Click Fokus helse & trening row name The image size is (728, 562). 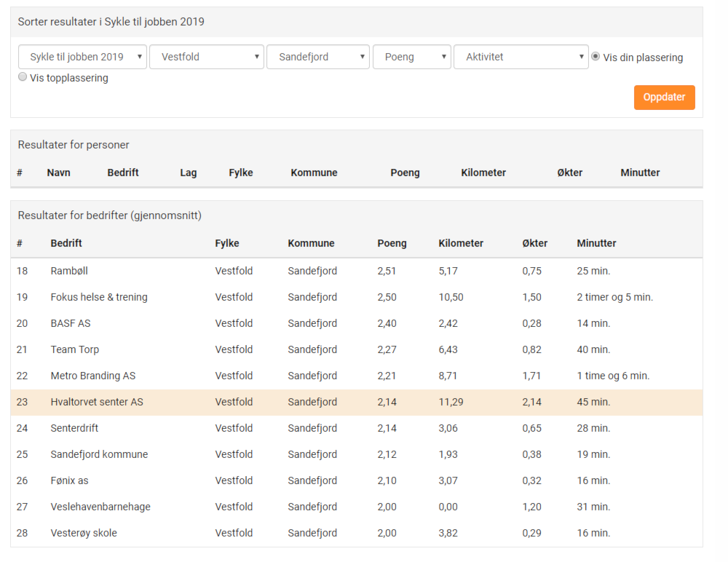(99, 297)
